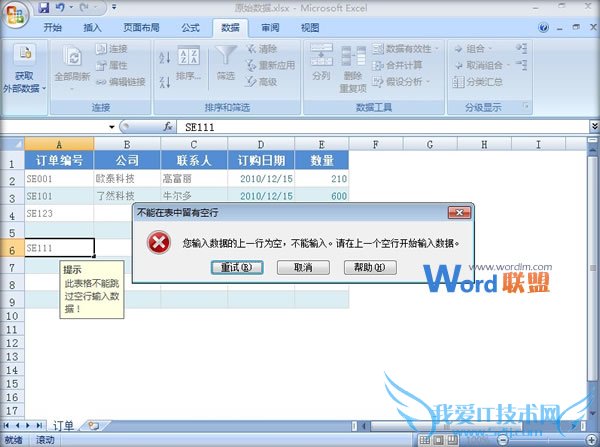Redo the action in Quick Access
This screenshot has height=447, width=600.
84,7
